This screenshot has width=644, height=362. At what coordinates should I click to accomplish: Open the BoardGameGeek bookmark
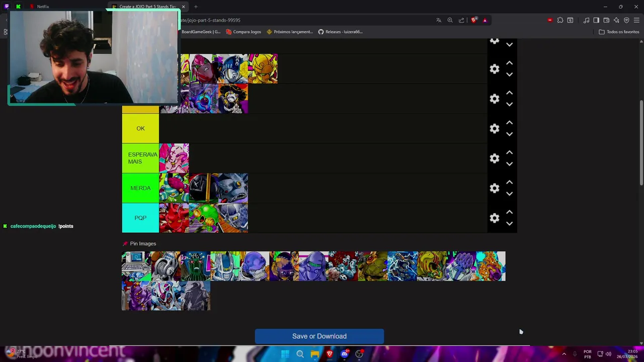coord(201,32)
